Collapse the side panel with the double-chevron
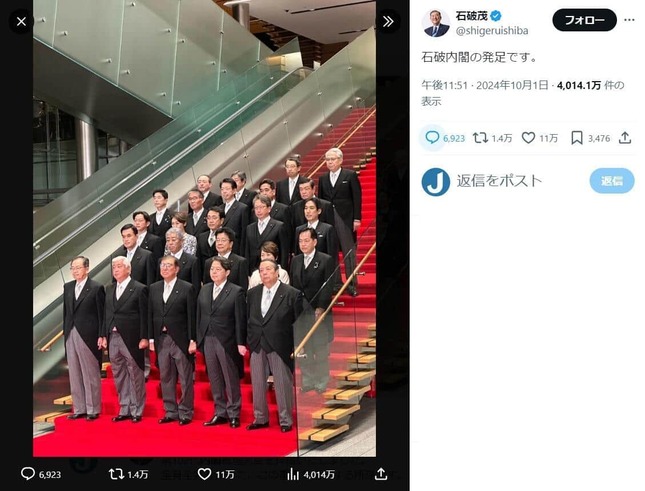 tap(387, 20)
